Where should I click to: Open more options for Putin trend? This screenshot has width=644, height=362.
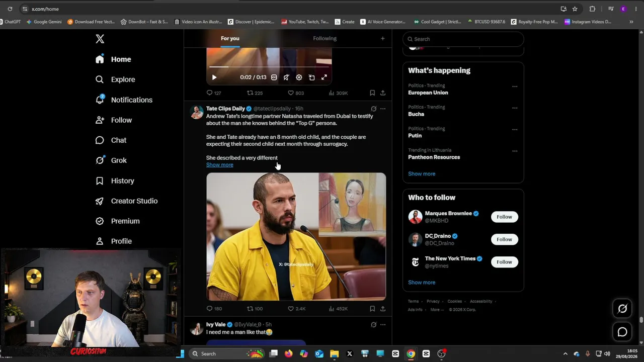coord(515,130)
